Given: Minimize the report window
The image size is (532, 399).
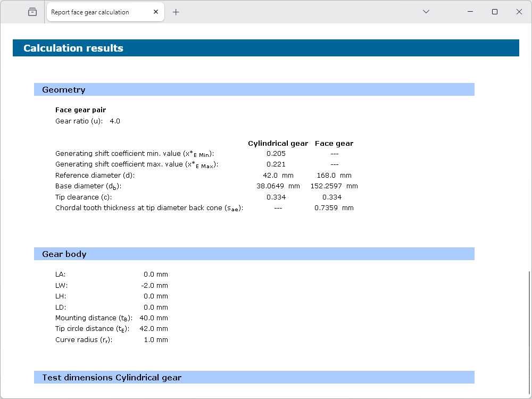Looking at the screenshot, I should click(x=470, y=12).
